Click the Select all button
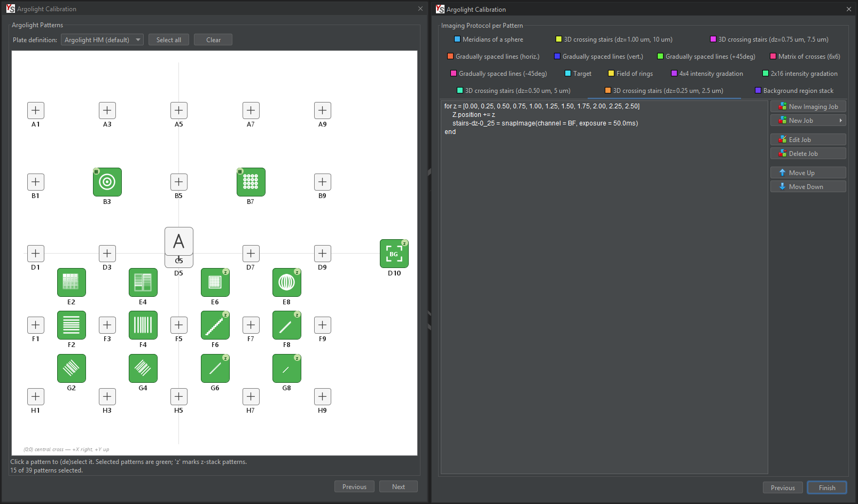The width and height of the screenshot is (858, 504). click(x=169, y=40)
